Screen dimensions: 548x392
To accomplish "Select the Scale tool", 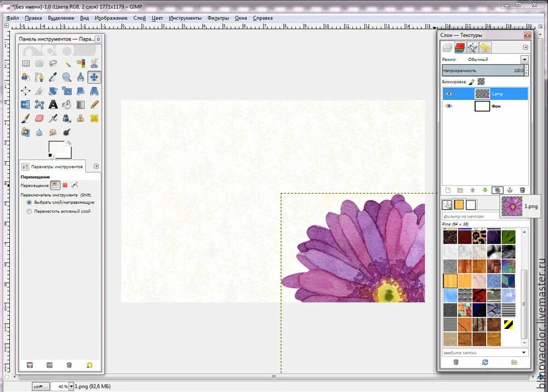I will pos(67,91).
